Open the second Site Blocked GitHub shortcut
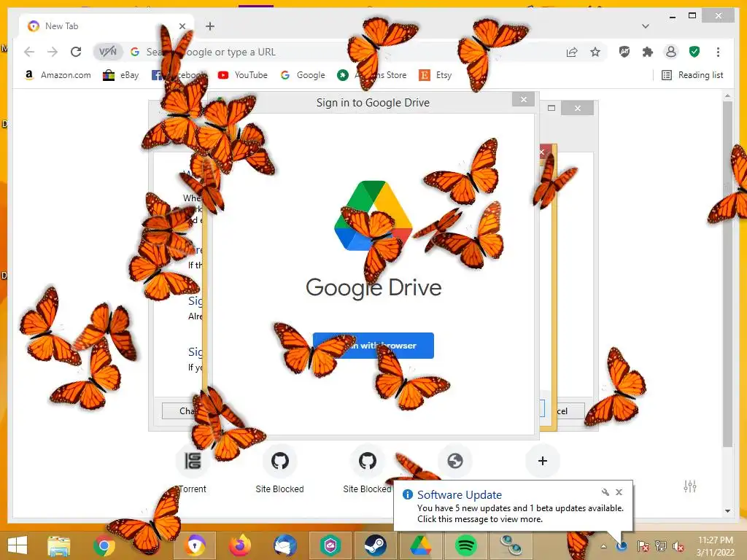747x560 pixels. click(x=368, y=469)
